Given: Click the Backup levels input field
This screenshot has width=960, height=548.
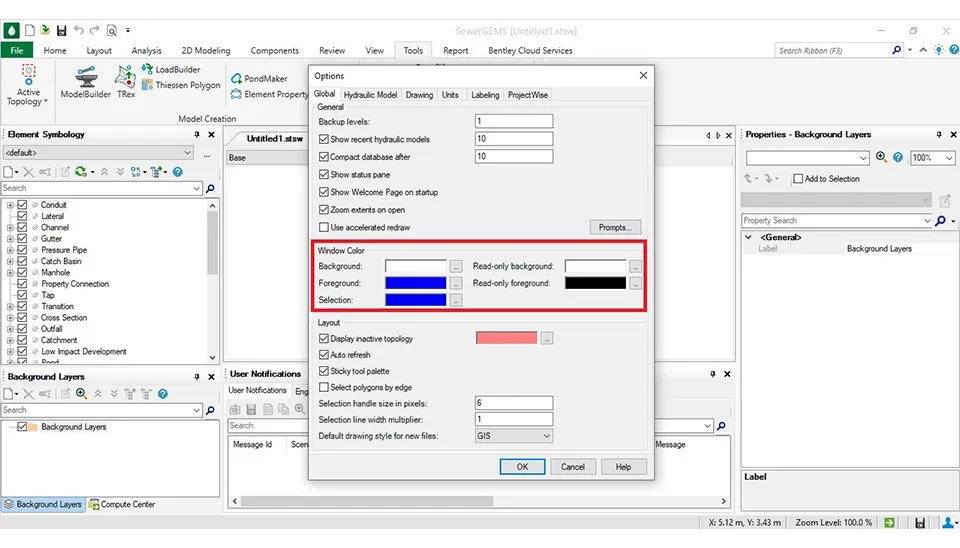Looking at the screenshot, I should pyautogui.click(x=514, y=121).
